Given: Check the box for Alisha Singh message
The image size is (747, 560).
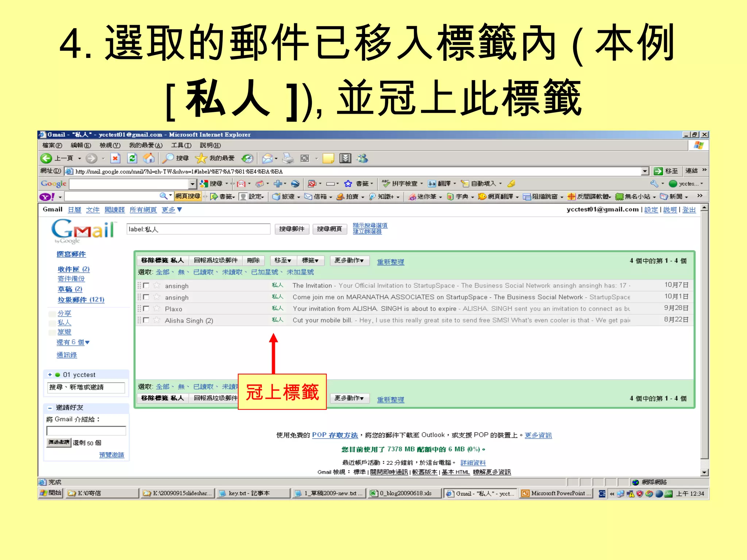Looking at the screenshot, I should click(146, 320).
